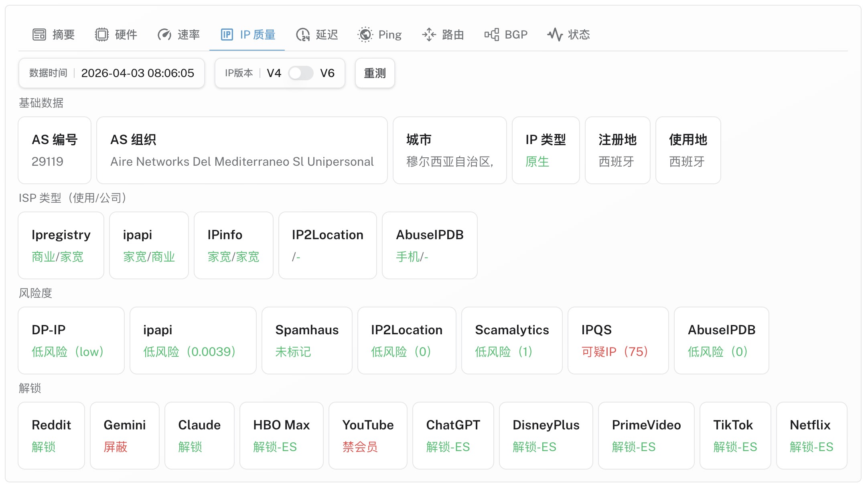Click the 路由 routing arrows icon
Image resolution: width=868 pixels, height=488 pixels.
pyautogui.click(x=429, y=35)
